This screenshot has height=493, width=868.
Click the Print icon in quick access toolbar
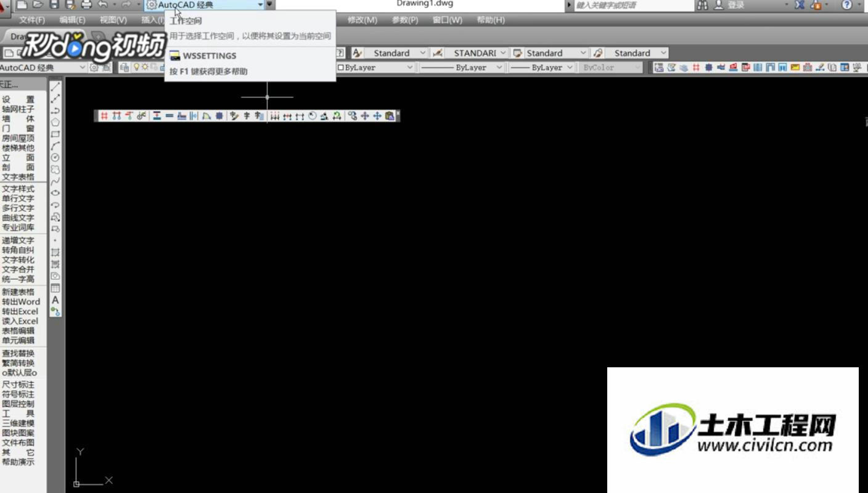pos(86,5)
